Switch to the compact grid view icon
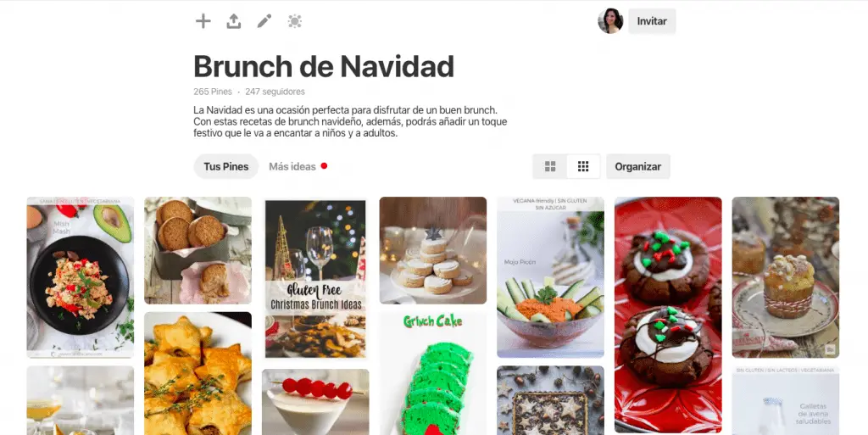Screen dimensions: 868x435 pyautogui.click(x=583, y=166)
